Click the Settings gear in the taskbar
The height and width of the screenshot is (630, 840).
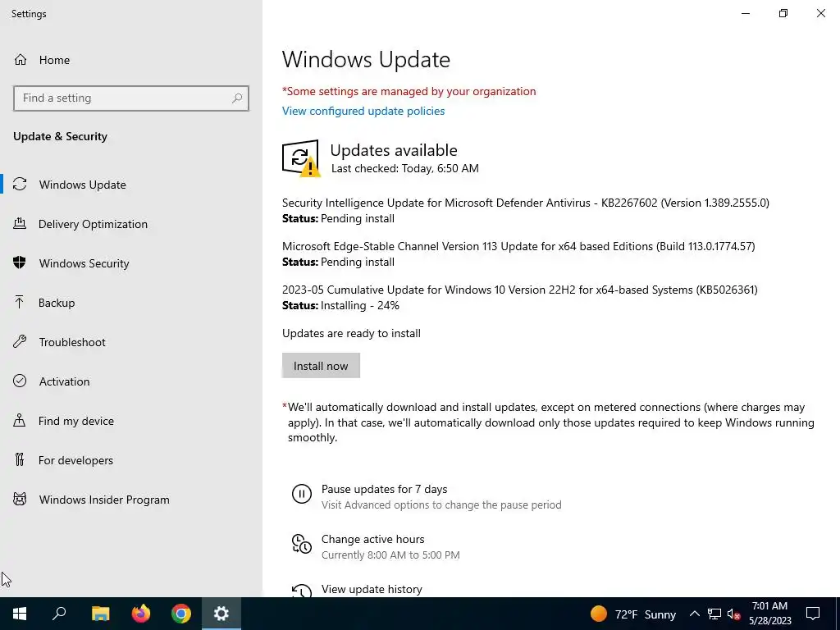coord(221,614)
